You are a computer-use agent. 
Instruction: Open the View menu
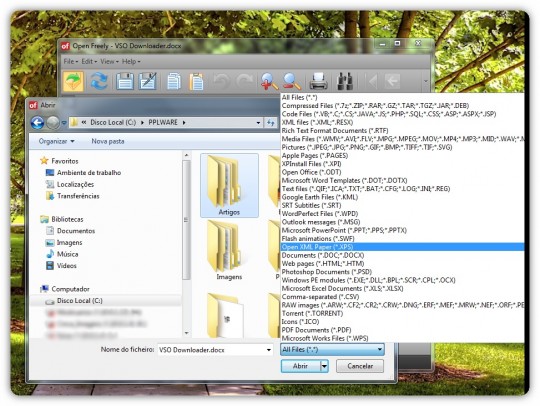tap(109, 62)
